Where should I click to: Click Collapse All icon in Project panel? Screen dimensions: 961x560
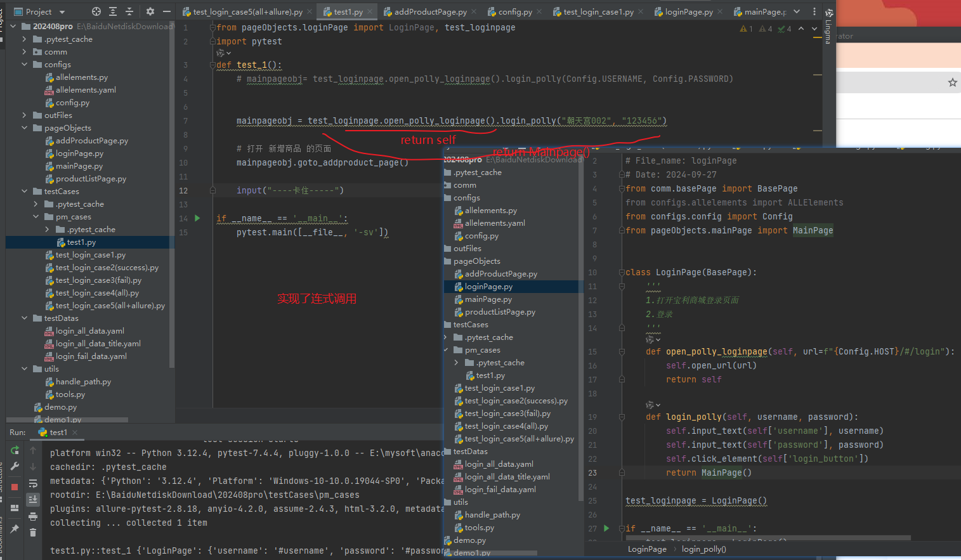[129, 11]
